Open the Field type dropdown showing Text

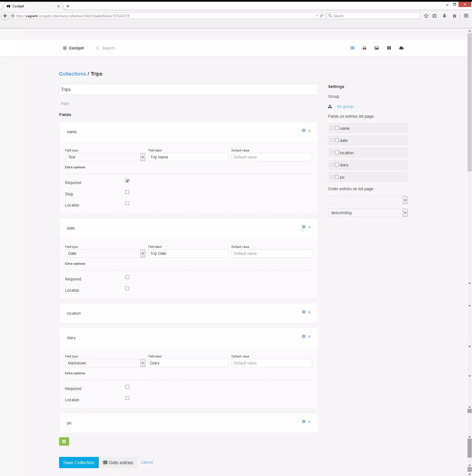105,157
